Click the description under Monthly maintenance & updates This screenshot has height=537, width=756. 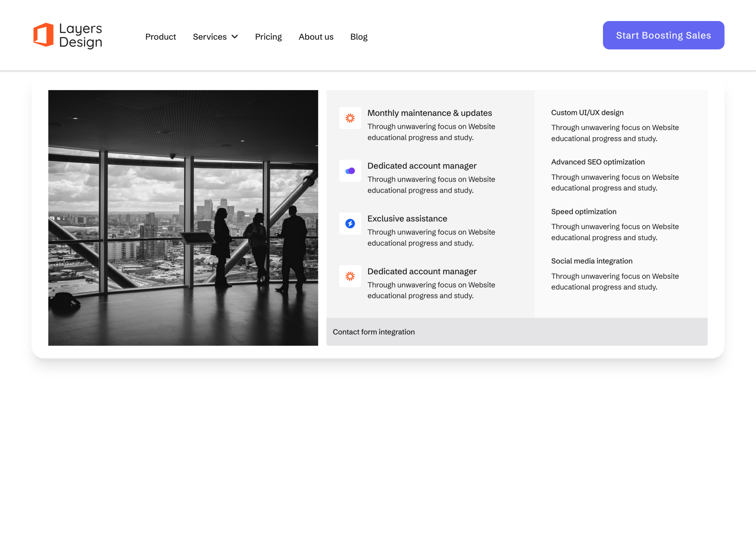(x=431, y=132)
